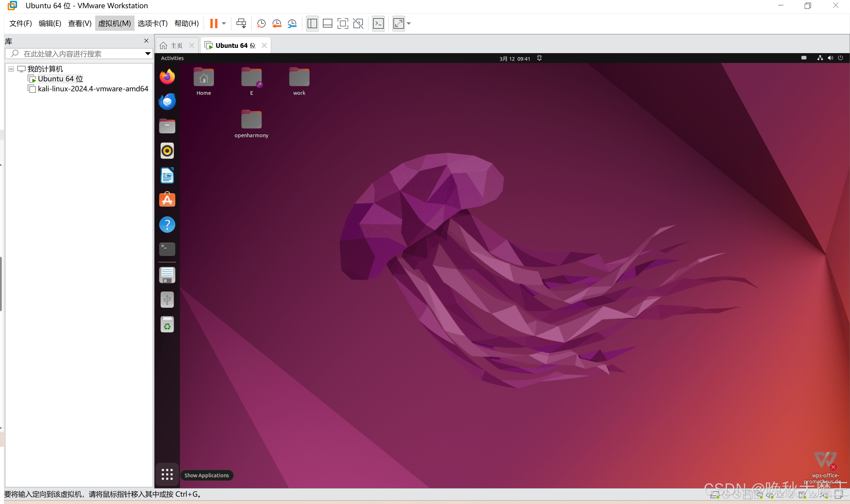Toggle the library sidebar view button
This screenshot has width=850, height=504.
312,23
